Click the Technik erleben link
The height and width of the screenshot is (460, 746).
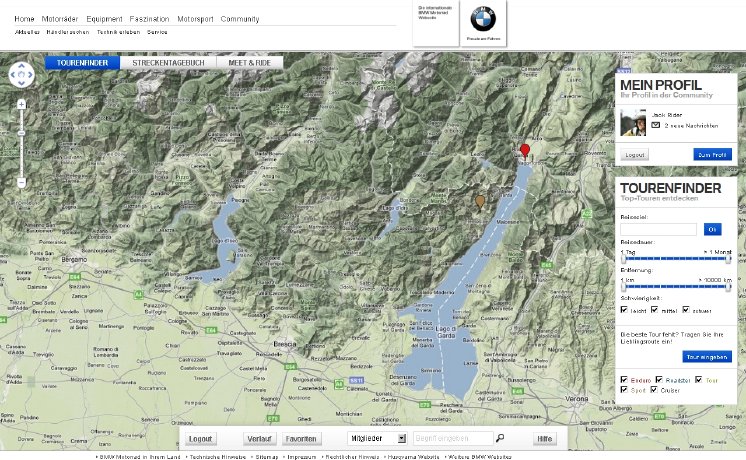pyautogui.click(x=118, y=32)
